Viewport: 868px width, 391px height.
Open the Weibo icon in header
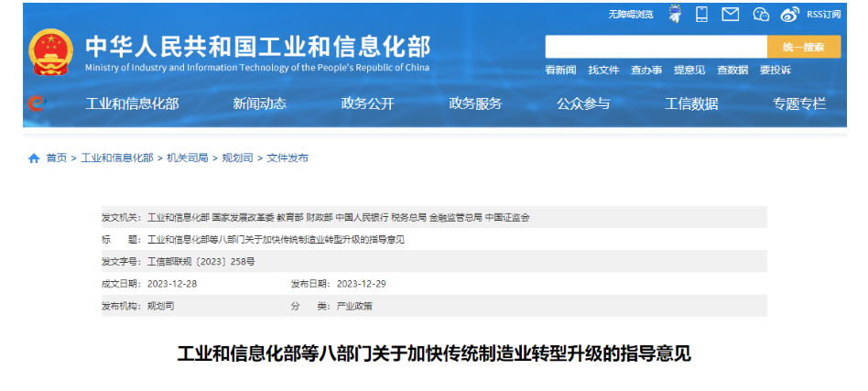pyautogui.click(x=789, y=14)
